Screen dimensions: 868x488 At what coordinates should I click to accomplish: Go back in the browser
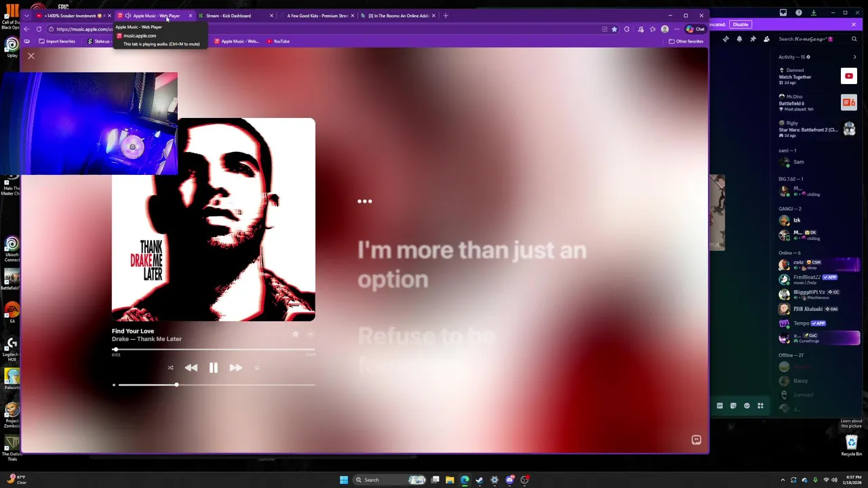click(26, 29)
